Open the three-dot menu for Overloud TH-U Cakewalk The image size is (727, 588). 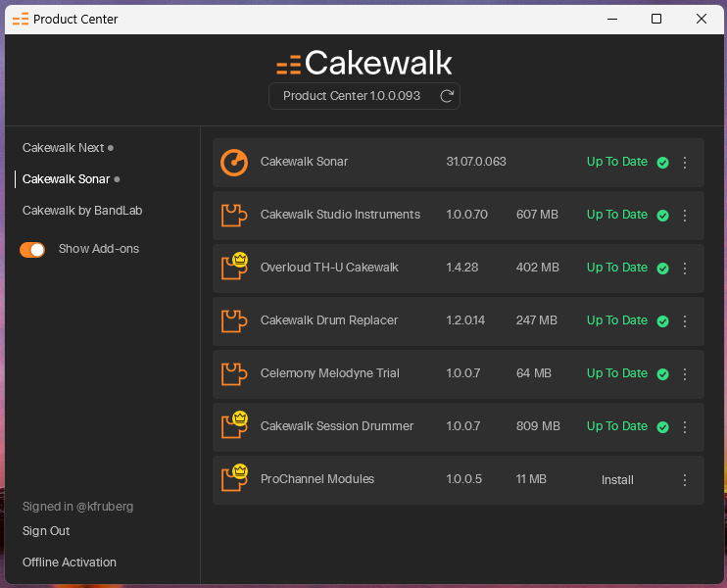point(685,269)
